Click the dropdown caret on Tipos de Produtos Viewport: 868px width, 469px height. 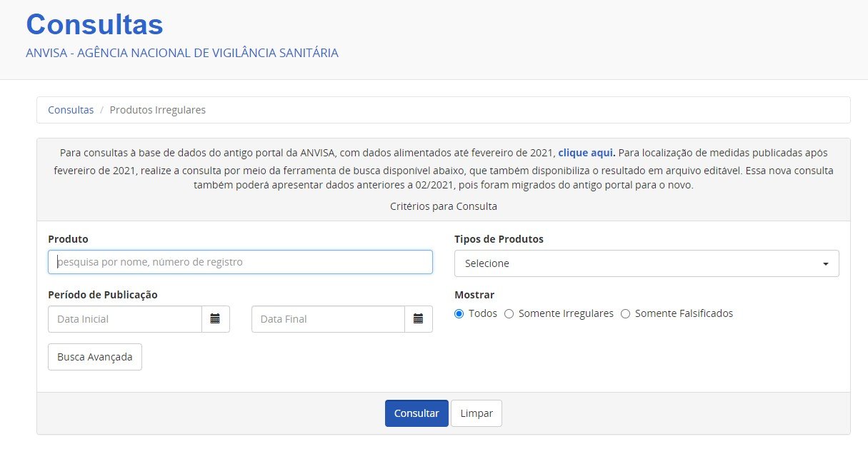(x=827, y=263)
